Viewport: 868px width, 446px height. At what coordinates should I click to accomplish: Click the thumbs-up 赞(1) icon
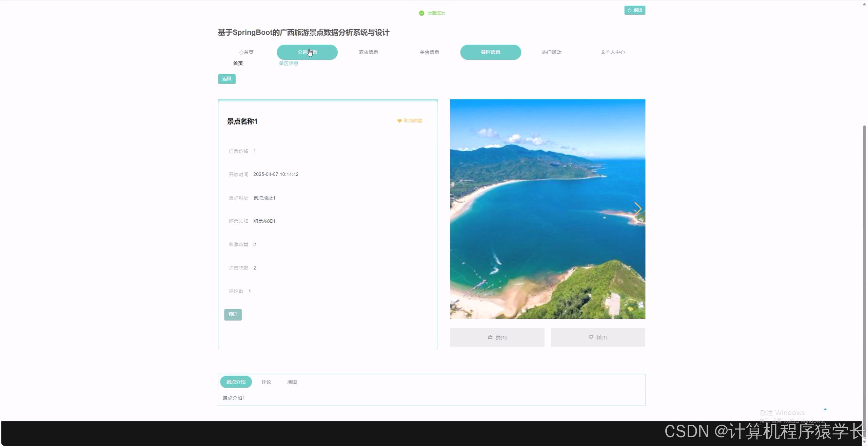coord(490,337)
